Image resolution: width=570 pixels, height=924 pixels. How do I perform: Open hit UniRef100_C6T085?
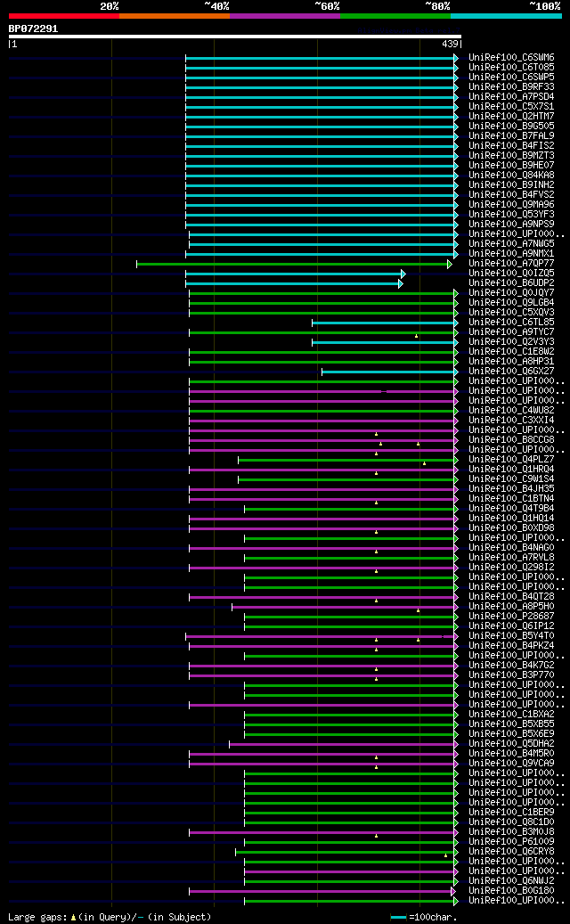512,67
